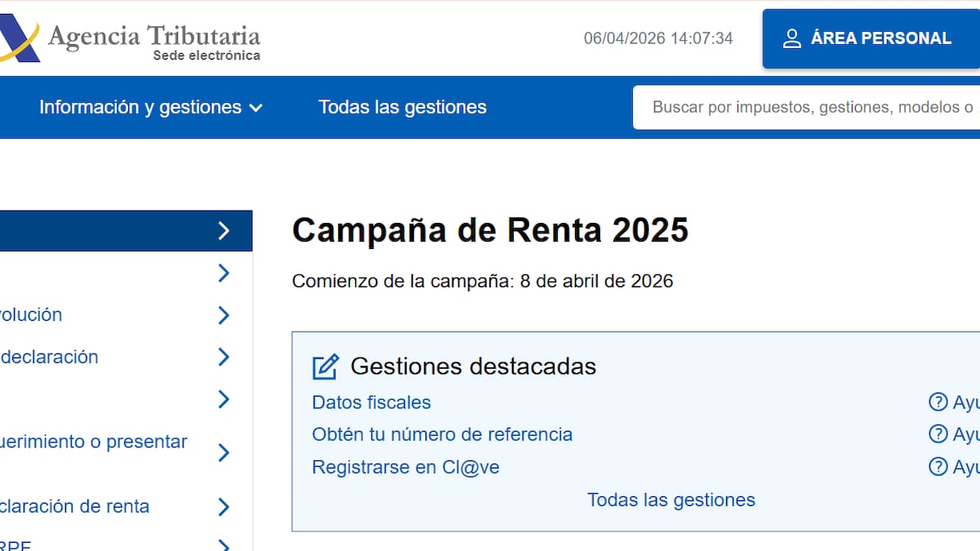980x551 pixels.
Task: Select Información y gestiones in the navigation bar
Action: [x=140, y=107]
